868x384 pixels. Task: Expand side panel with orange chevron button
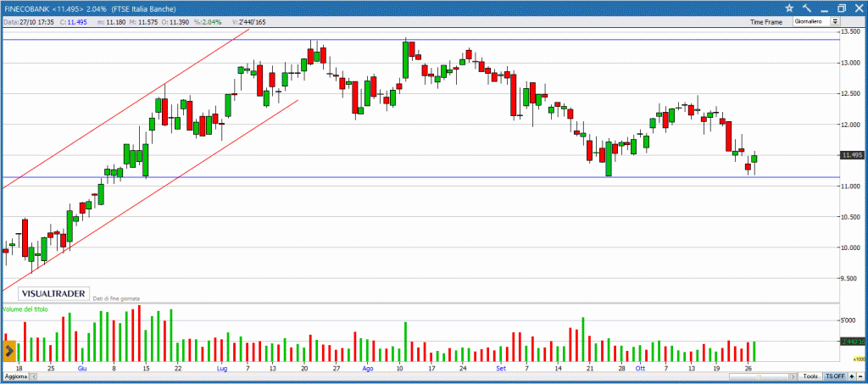click(9, 351)
